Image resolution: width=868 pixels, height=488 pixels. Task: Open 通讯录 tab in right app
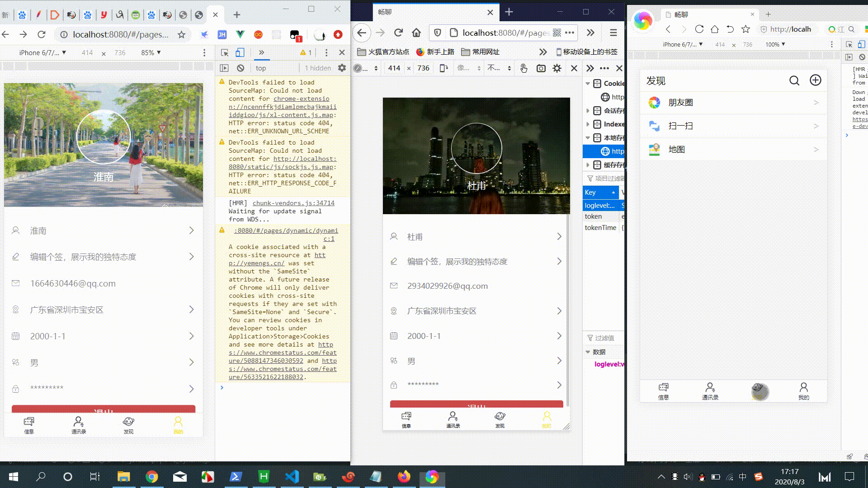tap(710, 391)
